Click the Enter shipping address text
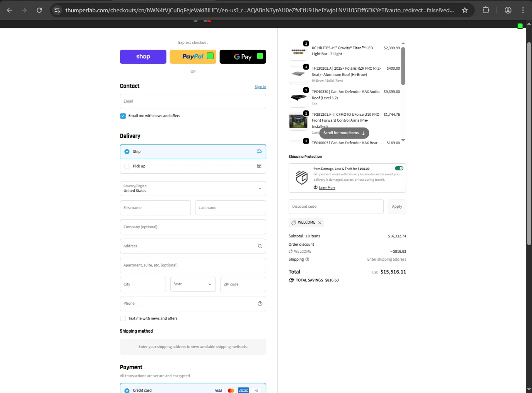This screenshot has width=532, height=393. click(387, 260)
